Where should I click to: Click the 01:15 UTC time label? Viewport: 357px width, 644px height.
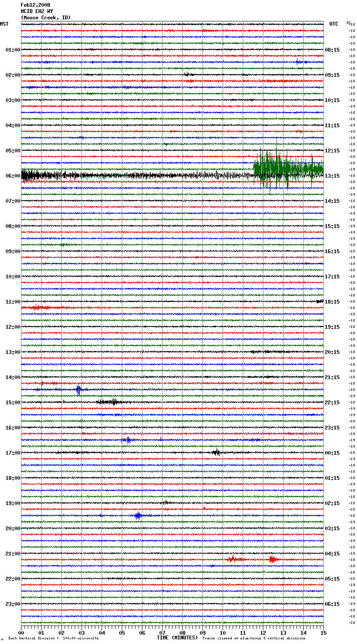[x=332, y=478]
